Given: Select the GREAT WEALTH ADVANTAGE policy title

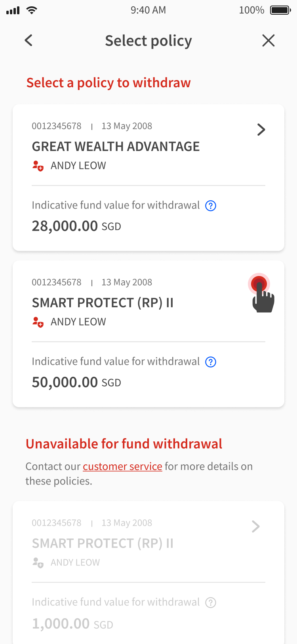Looking at the screenshot, I should [x=116, y=147].
